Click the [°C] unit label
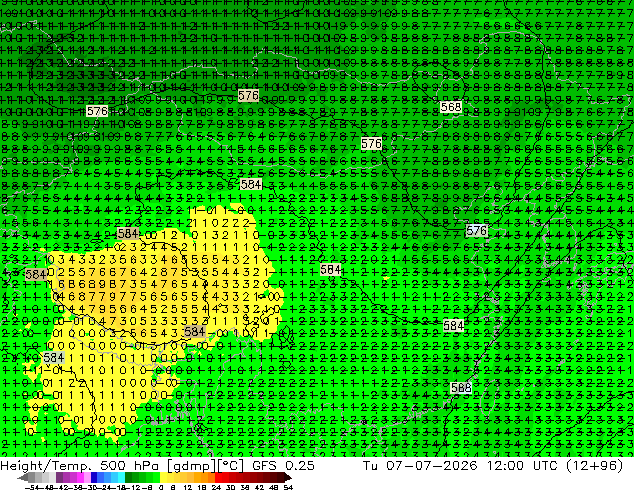634x490 pixels. (x=231, y=466)
